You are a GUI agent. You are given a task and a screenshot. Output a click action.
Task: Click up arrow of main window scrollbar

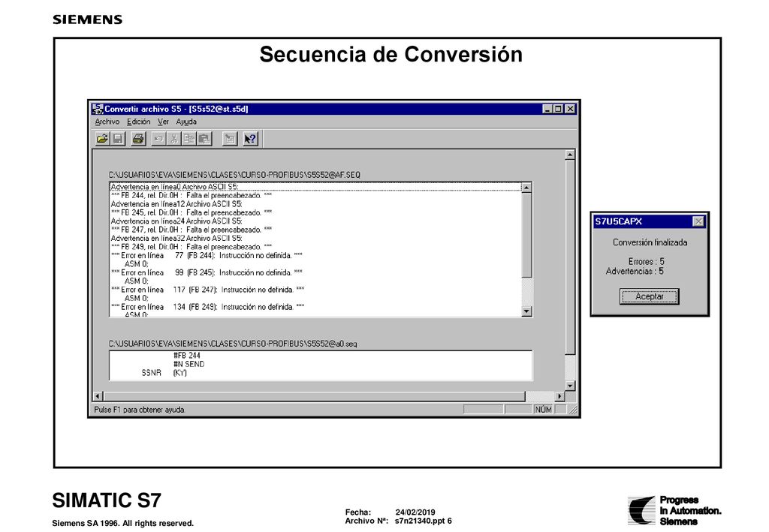tap(569, 155)
